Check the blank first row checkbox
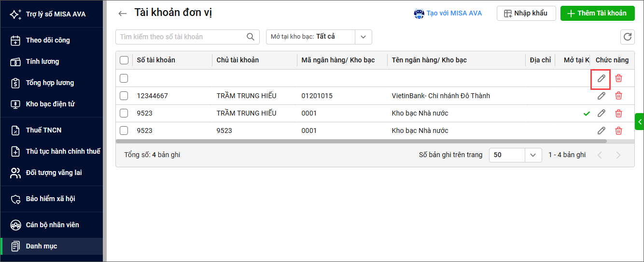The image size is (644, 262). tap(124, 78)
